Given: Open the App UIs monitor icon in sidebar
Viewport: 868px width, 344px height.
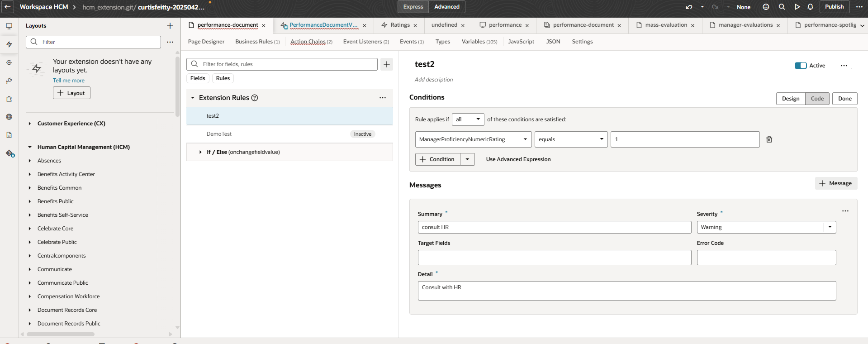Looking at the screenshot, I should coord(9,26).
